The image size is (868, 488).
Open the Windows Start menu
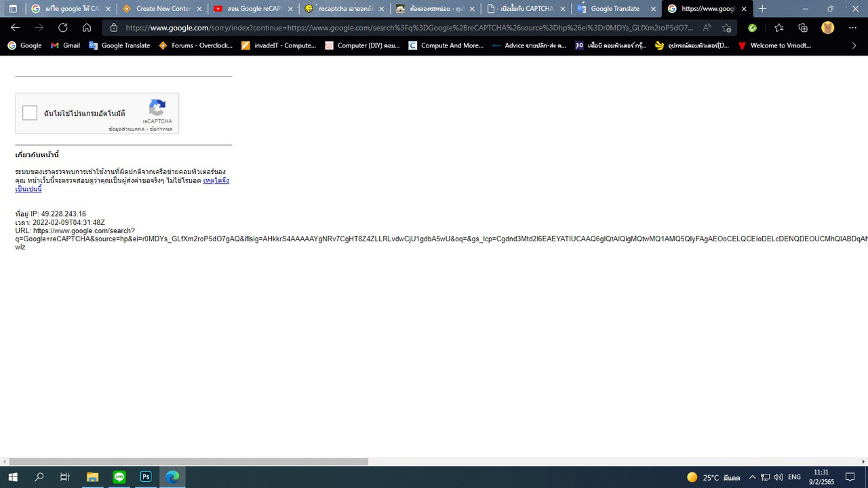click(13, 477)
